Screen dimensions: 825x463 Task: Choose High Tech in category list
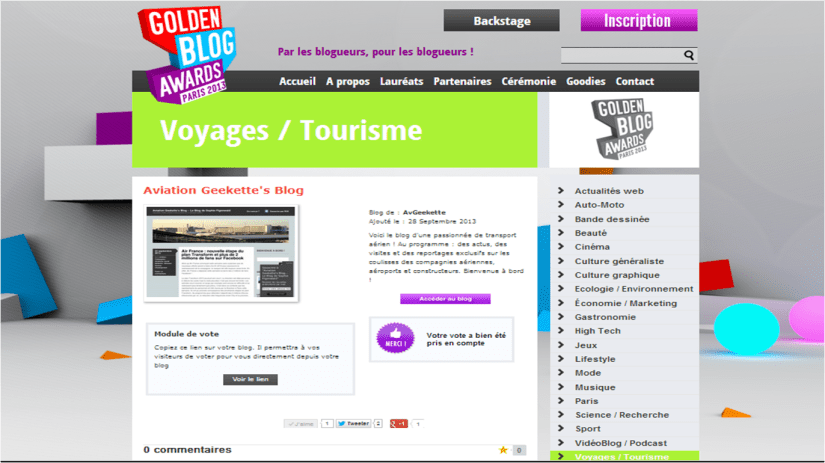(x=597, y=331)
